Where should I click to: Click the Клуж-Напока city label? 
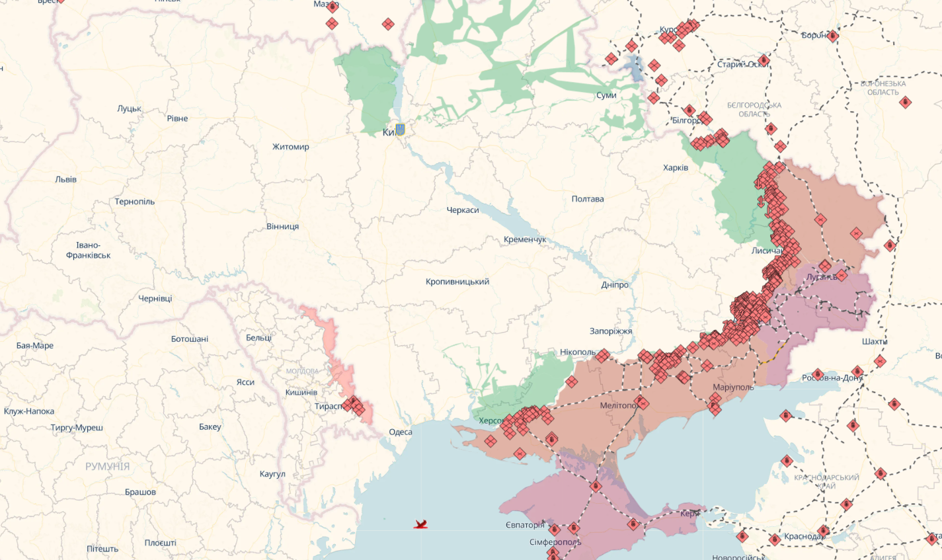pyautogui.click(x=29, y=411)
